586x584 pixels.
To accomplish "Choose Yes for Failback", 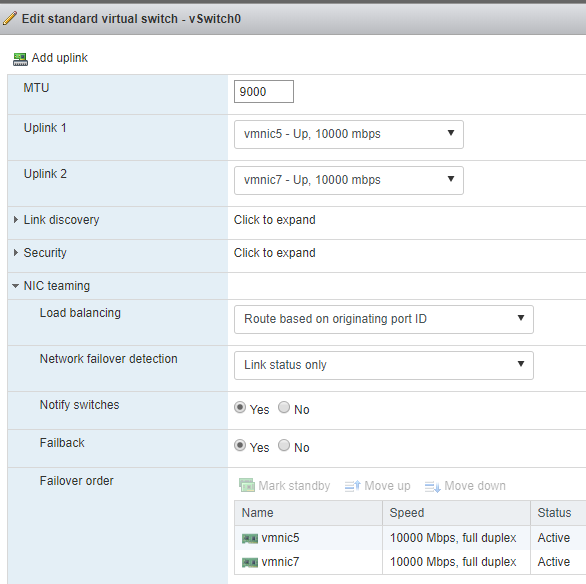I will [x=240, y=445].
